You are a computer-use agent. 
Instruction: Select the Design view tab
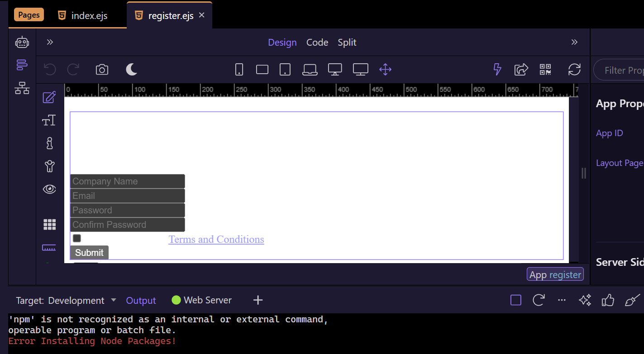(x=282, y=42)
